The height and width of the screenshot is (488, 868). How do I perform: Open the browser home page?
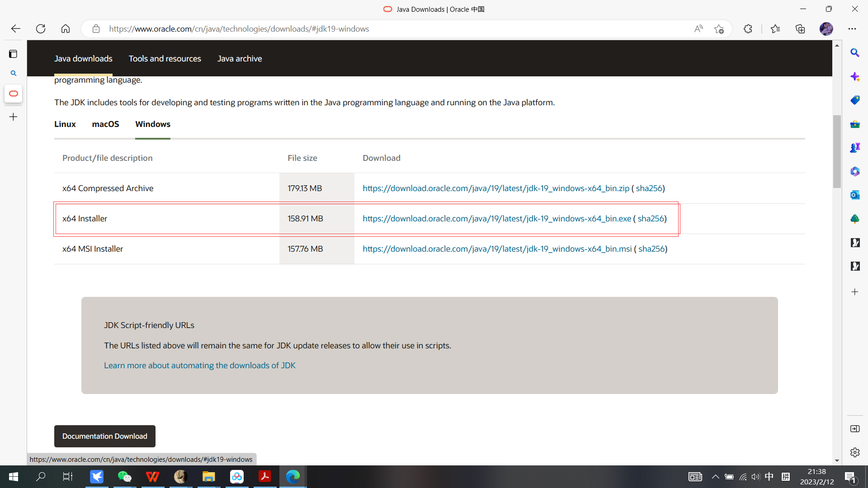point(66,29)
